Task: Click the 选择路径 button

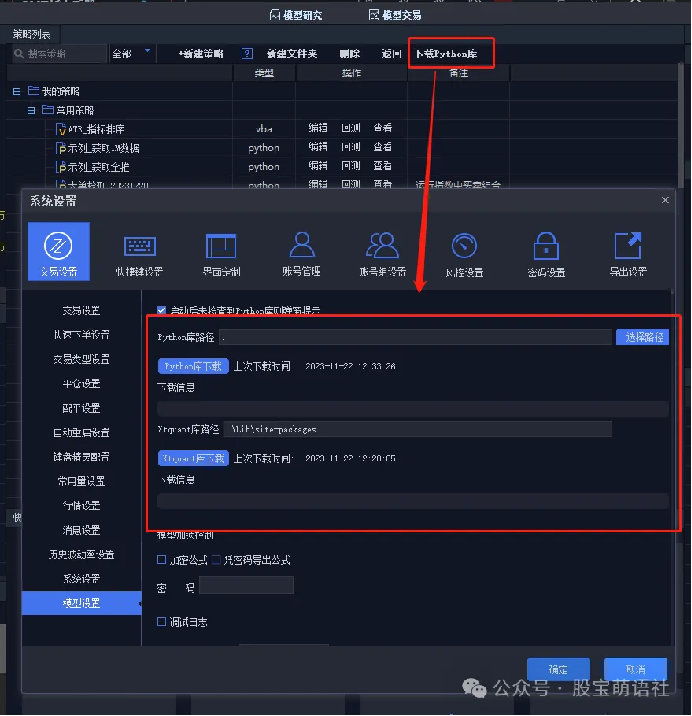Action: [x=641, y=337]
